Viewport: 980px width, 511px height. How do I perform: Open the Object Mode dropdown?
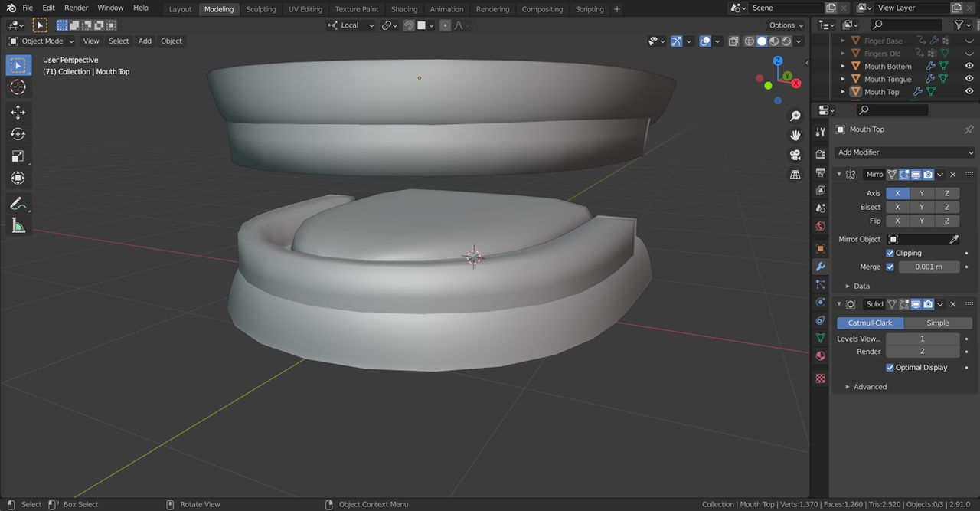[41, 41]
